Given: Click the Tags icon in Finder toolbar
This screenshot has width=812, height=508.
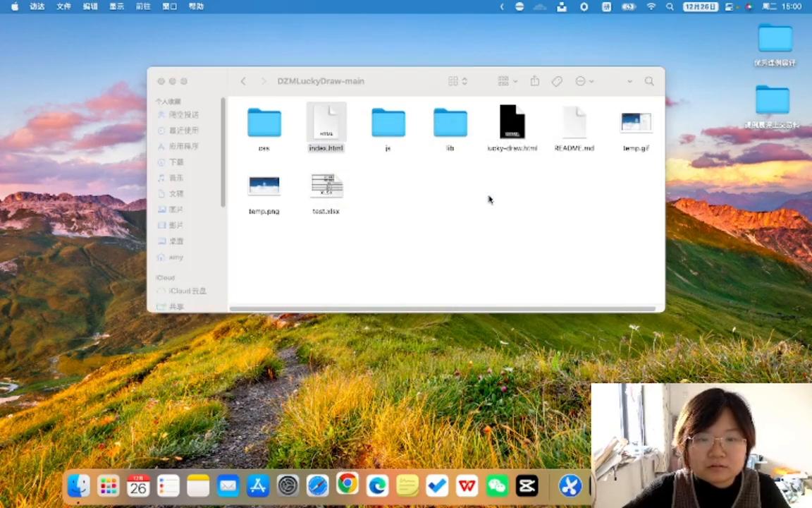Looking at the screenshot, I should point(557,81).
